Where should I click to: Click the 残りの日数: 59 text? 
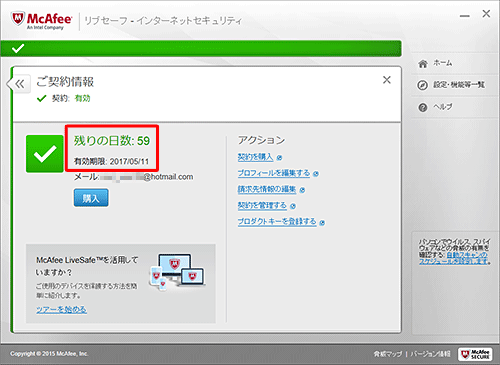[112, 141]
